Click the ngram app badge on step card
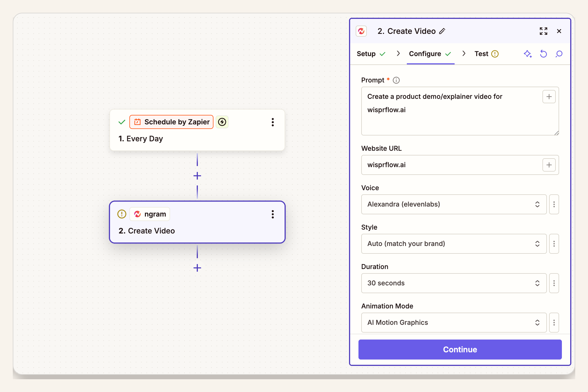Viewport: 588px width, 392px height. point(150,214)
